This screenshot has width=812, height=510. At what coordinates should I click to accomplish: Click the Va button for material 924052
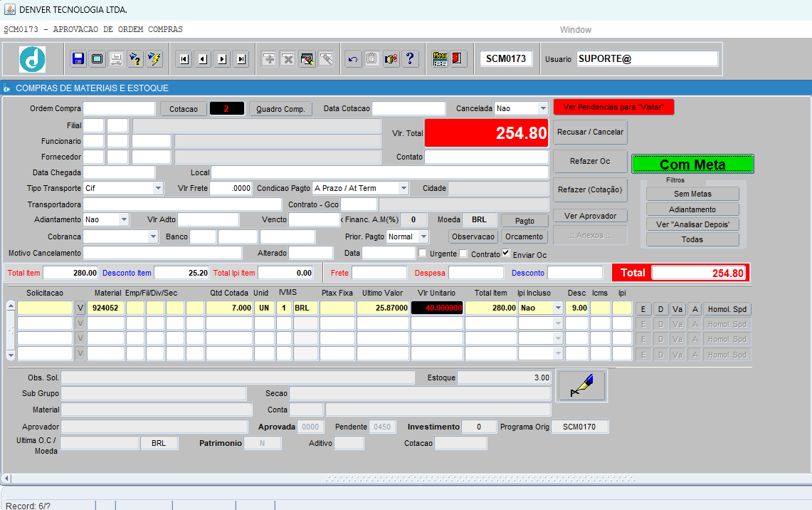677,309
